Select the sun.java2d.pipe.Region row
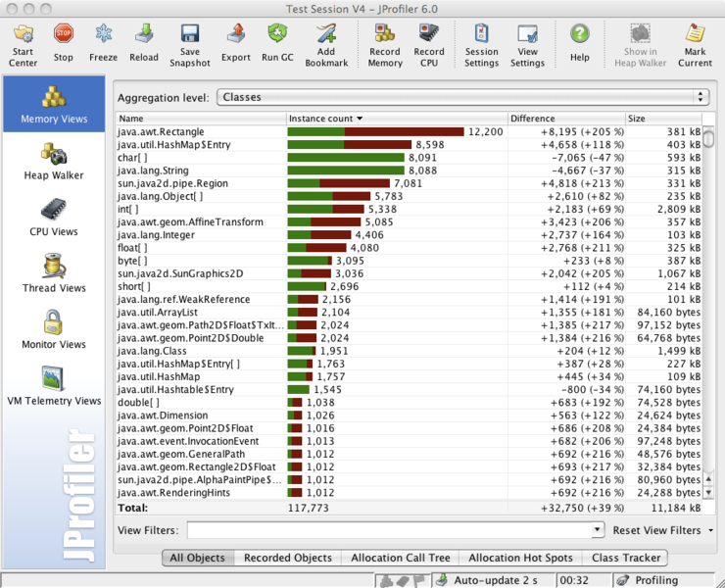The height and width of the screenshot is (588, 725). coord(410,183)
